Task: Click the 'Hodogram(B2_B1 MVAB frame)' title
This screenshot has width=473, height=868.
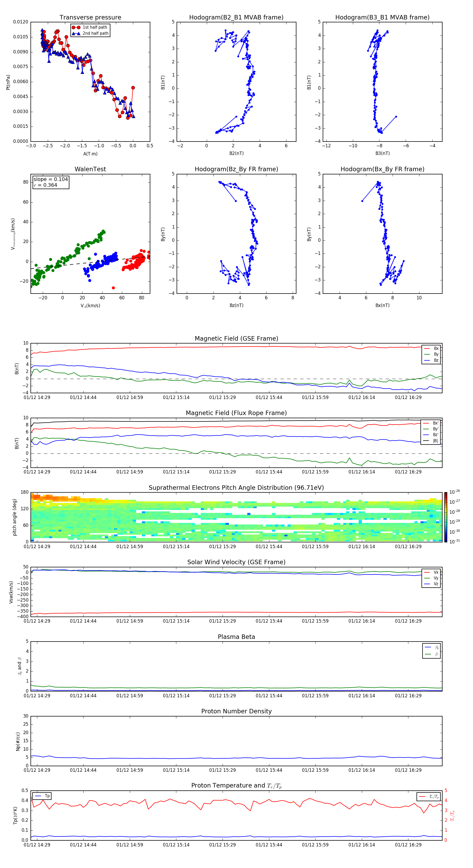Action: tap(236, 18)
